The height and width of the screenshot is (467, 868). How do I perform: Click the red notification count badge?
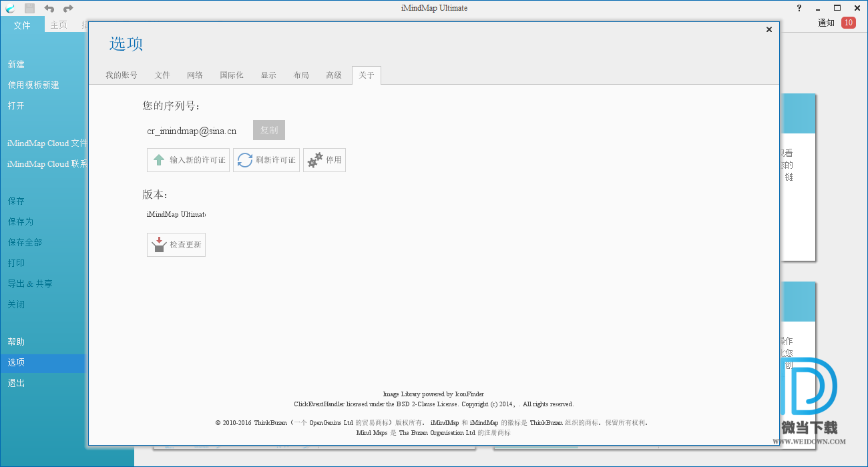(848, 23)
